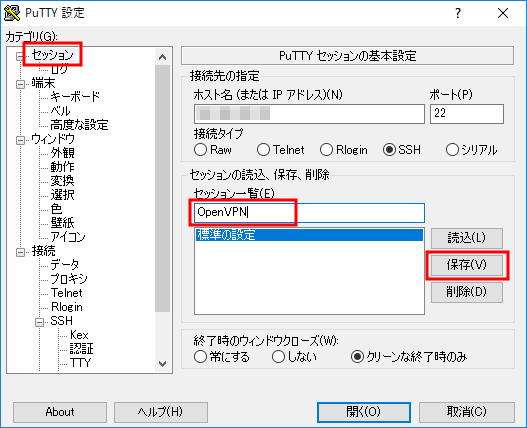Screen dimensions: 527x428
Task: Open 壁紙 category
Action: [63, 223]
